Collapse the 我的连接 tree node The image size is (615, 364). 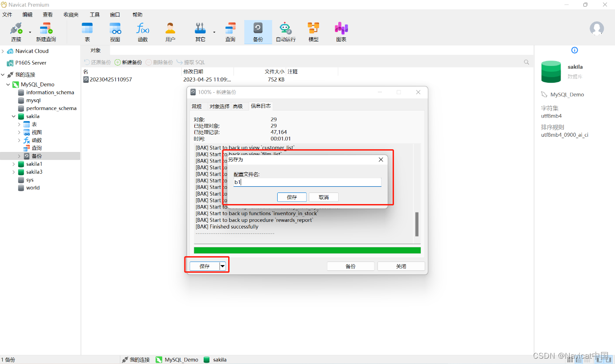tap(3, 75)
